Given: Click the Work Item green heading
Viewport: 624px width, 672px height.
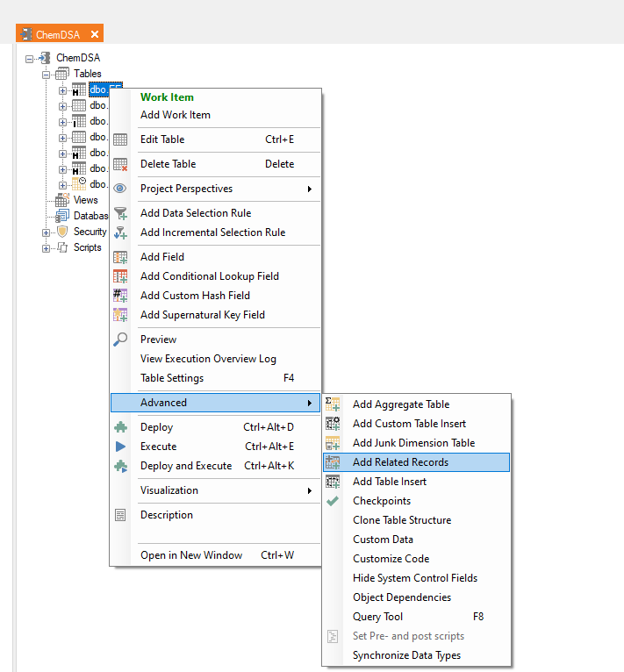Looking at the screenshot, I should tap(167, 97).
